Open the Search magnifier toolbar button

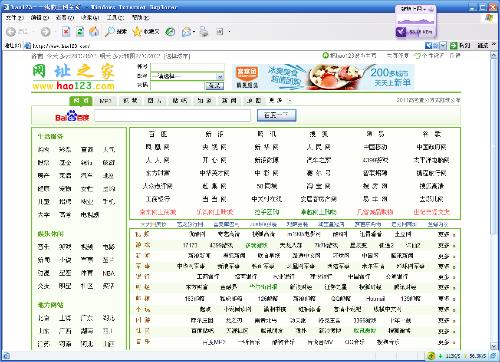pos(116,32)
